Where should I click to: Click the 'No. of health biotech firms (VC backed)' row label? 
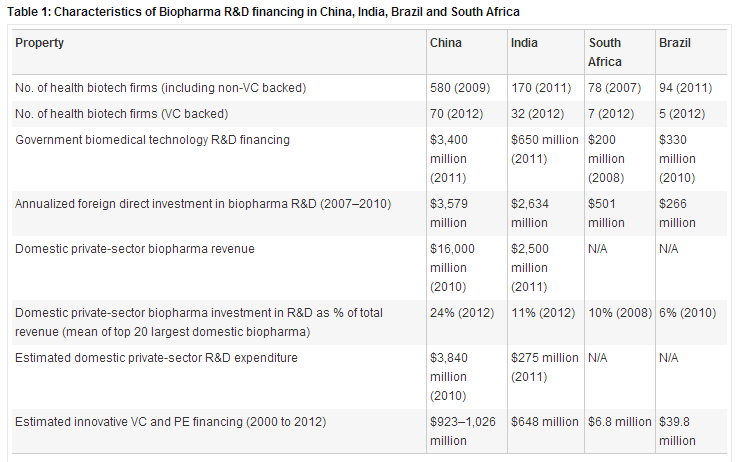pyautogui.click(x=122, y=114)
